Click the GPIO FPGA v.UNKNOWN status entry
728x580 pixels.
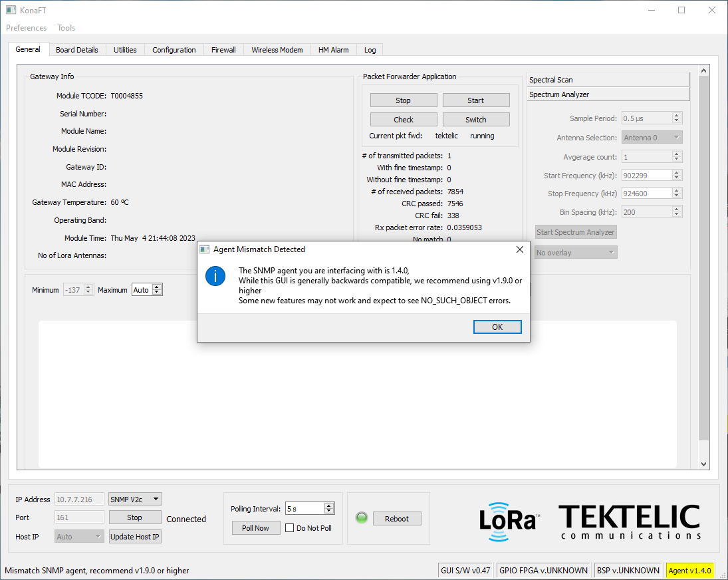pyautogui.click(x=543, y=570)
